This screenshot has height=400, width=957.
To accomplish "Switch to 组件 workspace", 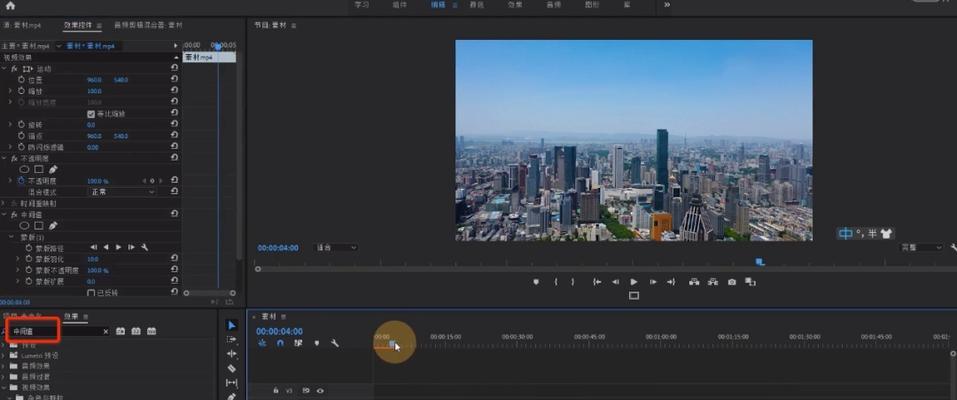I will tap(400, 4).
